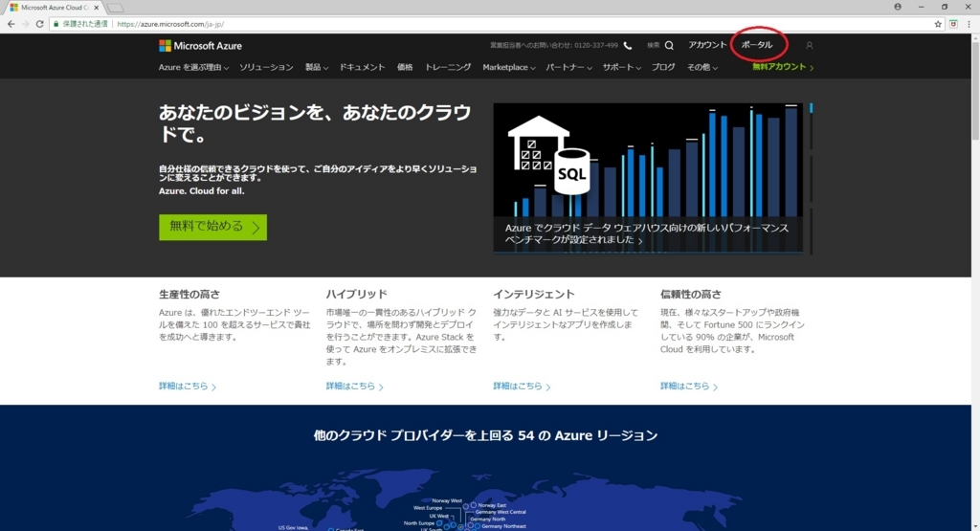Click the 'ポータル' link
The width and height of the screenshot is (980, 531).
pyautogui.click(x=757, y=45)
